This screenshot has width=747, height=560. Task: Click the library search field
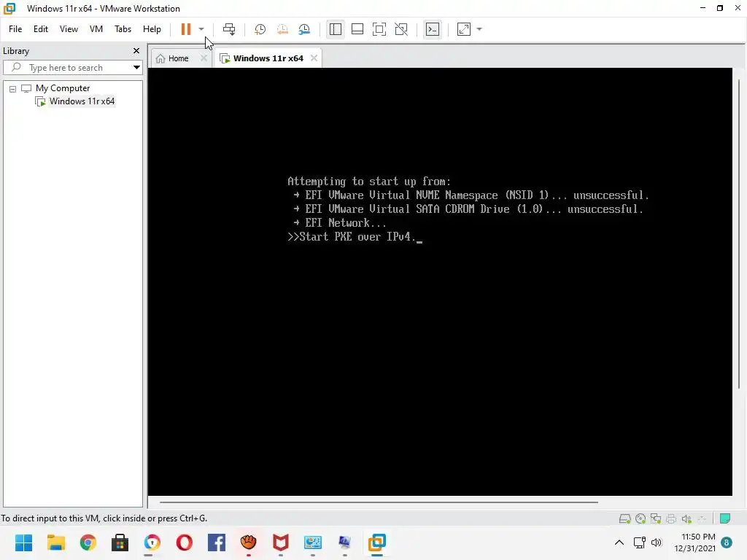[71, 68]
